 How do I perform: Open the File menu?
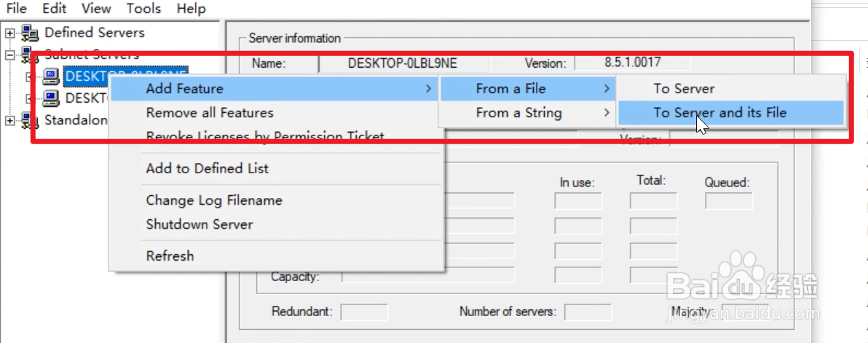16,9
